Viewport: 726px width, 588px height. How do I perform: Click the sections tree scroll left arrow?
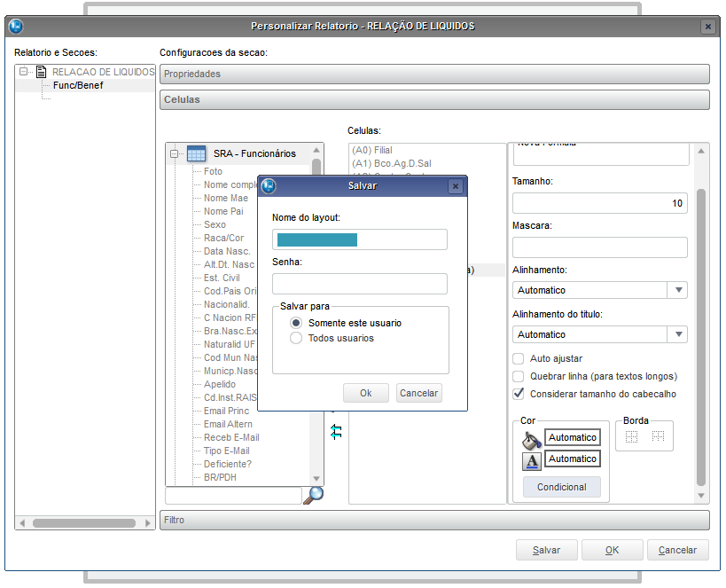(x=22, y=523)
